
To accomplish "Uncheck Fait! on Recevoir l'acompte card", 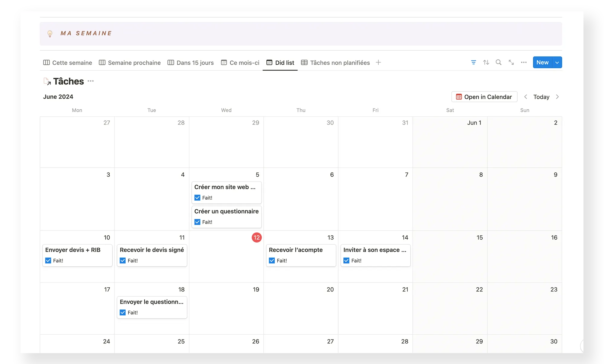I will click(x=272, y=260).
